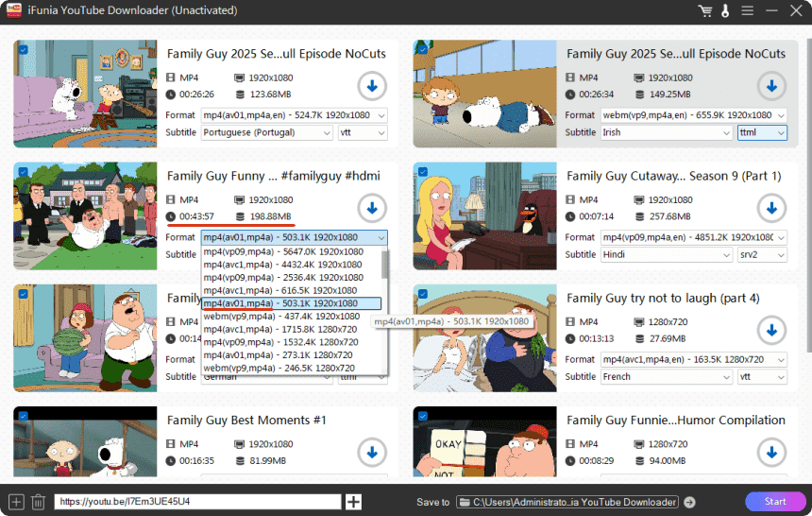Toggle checkbox on Family Guy Cutaway thumbnail
812x516 pixels.
[x=422, y=172]
